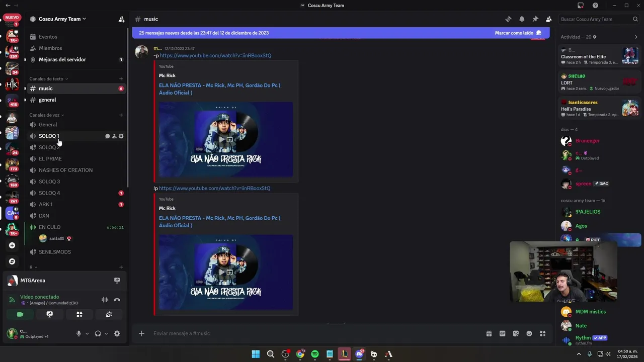
Task: Toggle the member list icon
Action: click(x=548, y=19)
